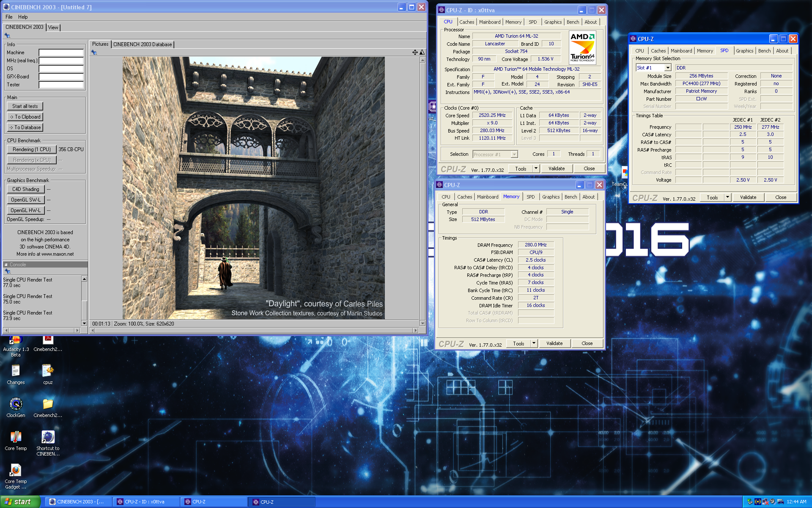
Task: Click the AMD Turion64 logo in CPU-Z
Action: click(x=582, y=47)
